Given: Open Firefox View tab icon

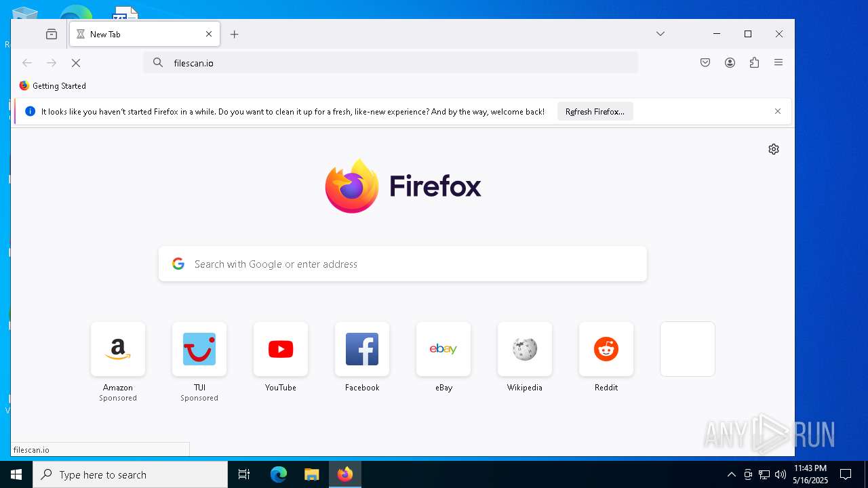Looking at the screenshot, I should [x=52, y=34].
